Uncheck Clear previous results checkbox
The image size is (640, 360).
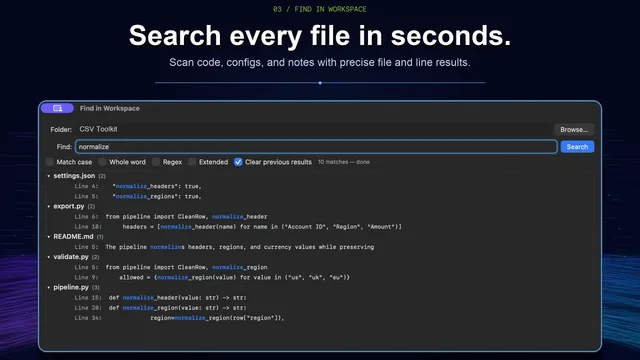coord(238,162)
